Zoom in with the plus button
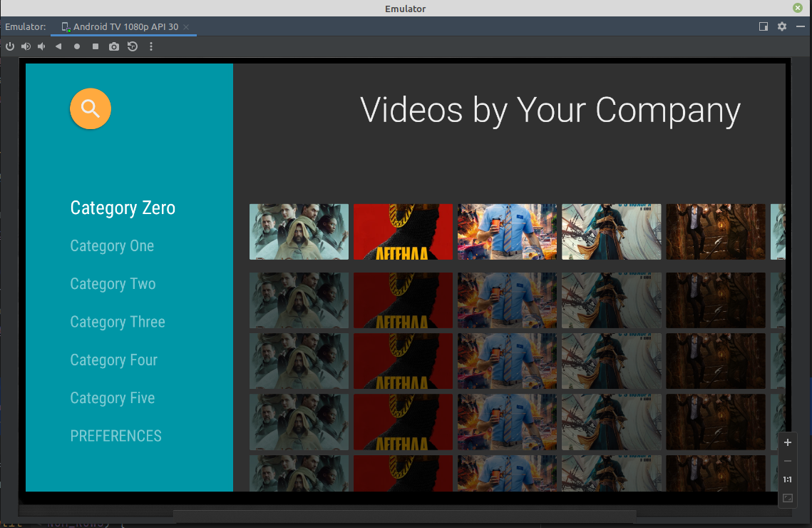Viewport: 812px width, 528px height. point(788,442)
